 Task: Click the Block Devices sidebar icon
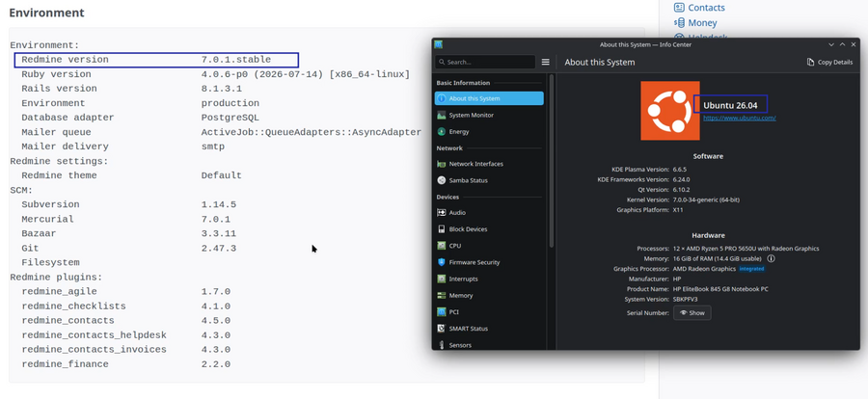[x=441, y=229]
